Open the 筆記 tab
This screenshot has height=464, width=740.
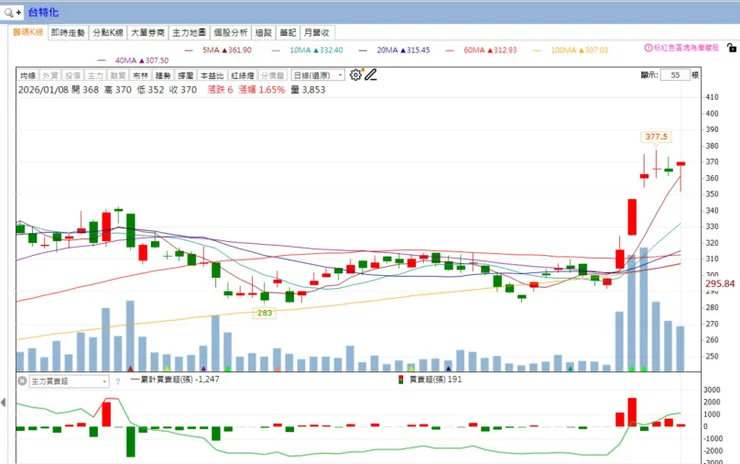[287, 33]
